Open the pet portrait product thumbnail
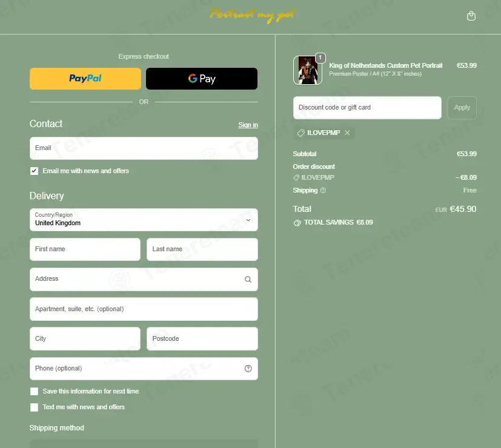 [307, 70]
